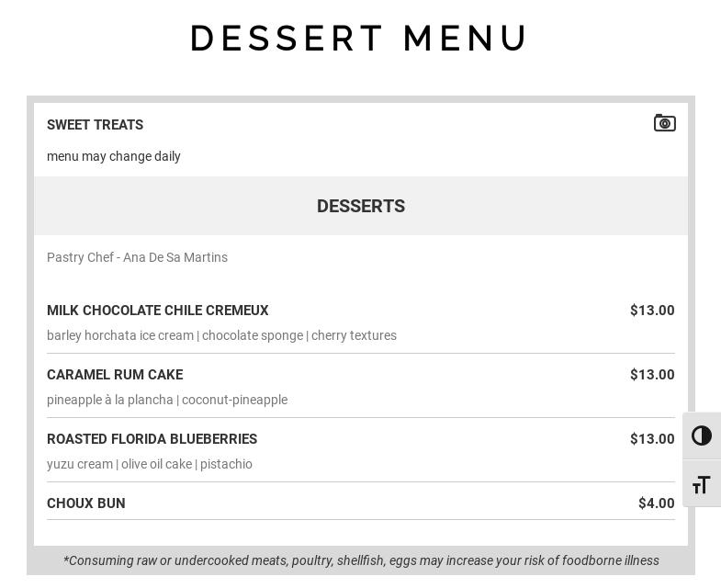The height and width of the screenshot is (588, 721).
Task: Click 'menu may change daily' note
Action: click(114, 156)
